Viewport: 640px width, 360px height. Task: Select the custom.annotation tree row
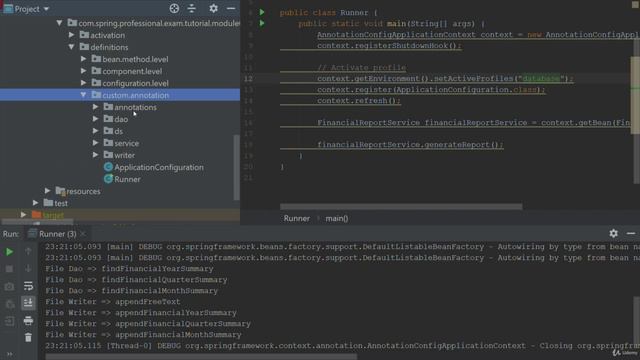pyautogui.click(x=120, y=95)
